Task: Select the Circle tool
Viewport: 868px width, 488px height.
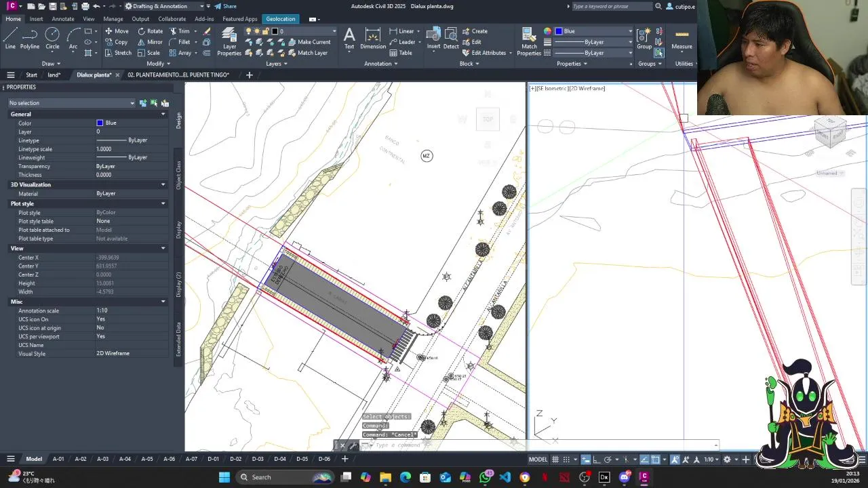Action: (x=52, y=39)
